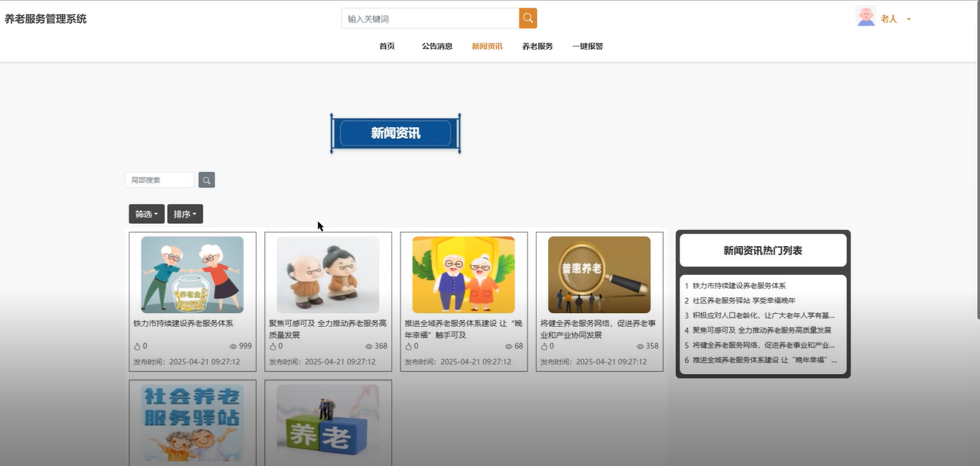
Task: Click thumbs-up icon on 推进全域养老服务体系建设 card
Action: [408, 346]
